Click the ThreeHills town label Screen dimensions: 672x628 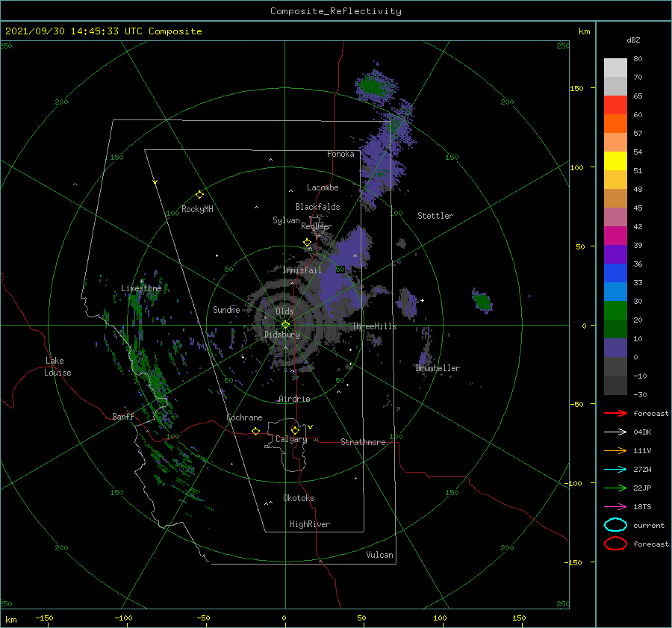pos(374,326)
